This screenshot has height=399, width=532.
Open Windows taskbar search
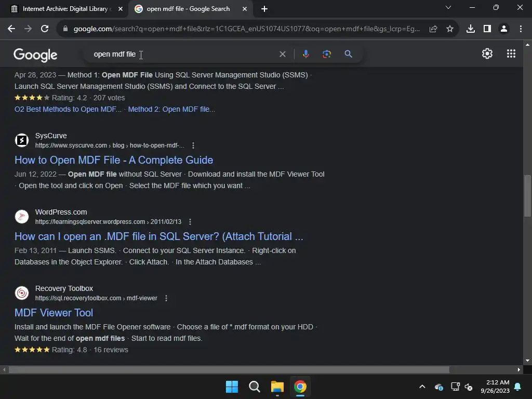[x=255, y=387]
